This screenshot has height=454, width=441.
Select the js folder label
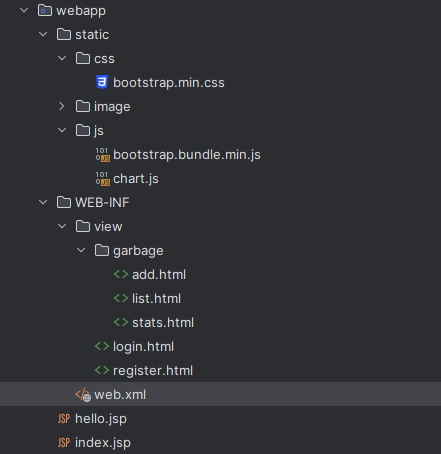click(x=99, y=131)
